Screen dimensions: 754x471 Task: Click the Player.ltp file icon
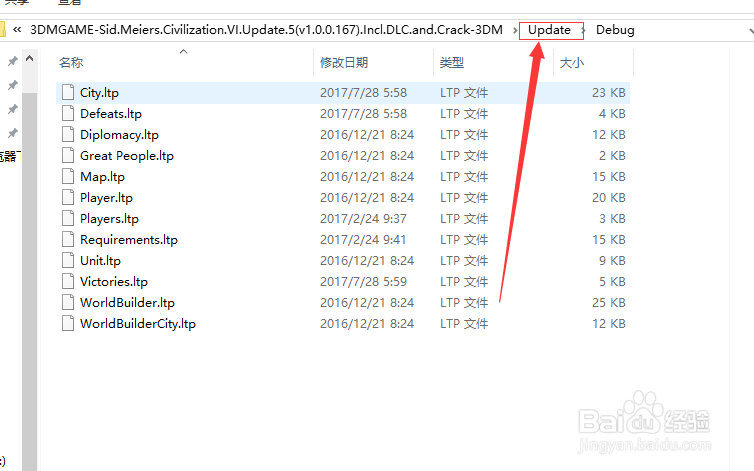point(68,198)
